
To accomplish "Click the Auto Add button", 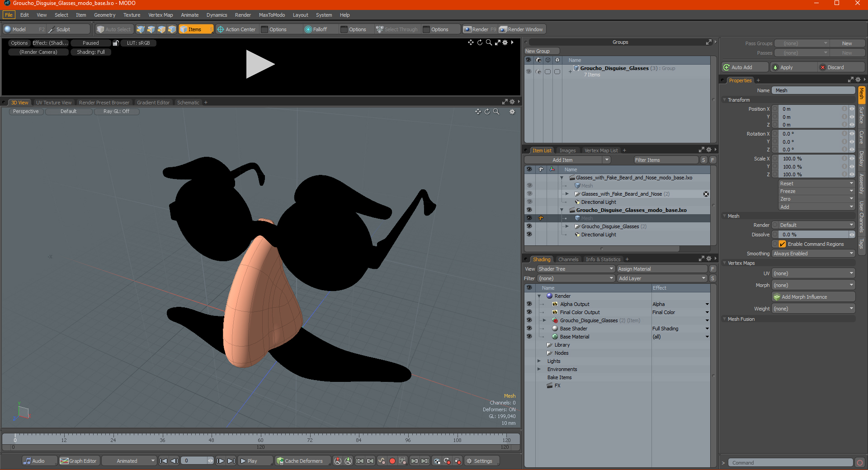I will pos(745,67).
